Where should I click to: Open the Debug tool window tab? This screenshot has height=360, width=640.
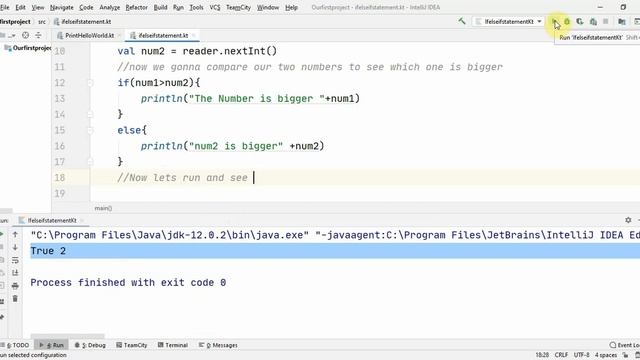point(90,345)
